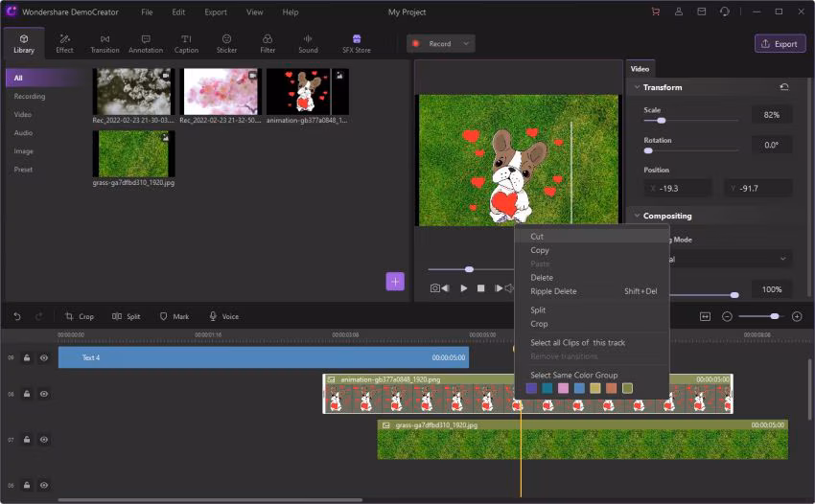Select the Rec_2022-02-23 21-32 thumbnail
Viewport: 815px width, 504px height.
tap(221, 91)
